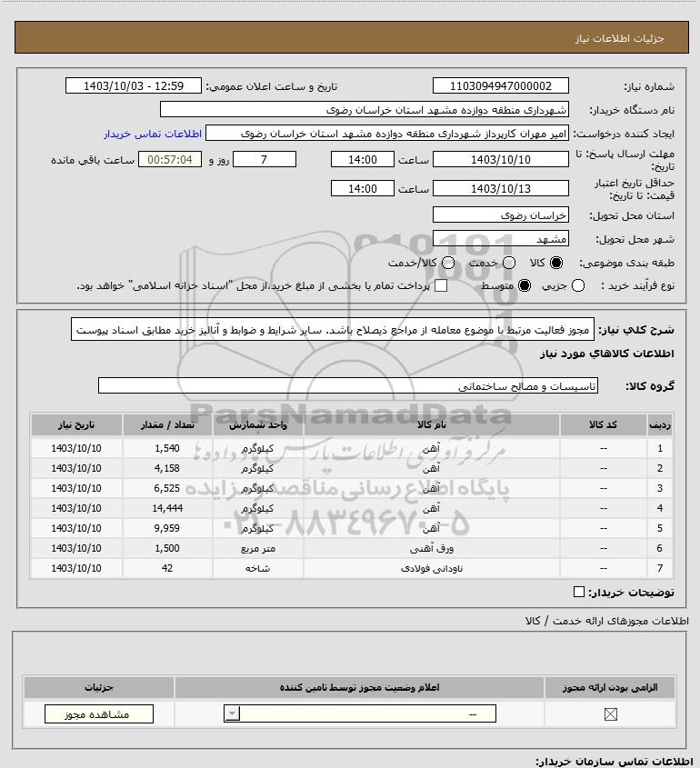Click the شرح کلی نیاز description field
The width and height of the screenshot is (700, 768).
(x=333, y=330)
